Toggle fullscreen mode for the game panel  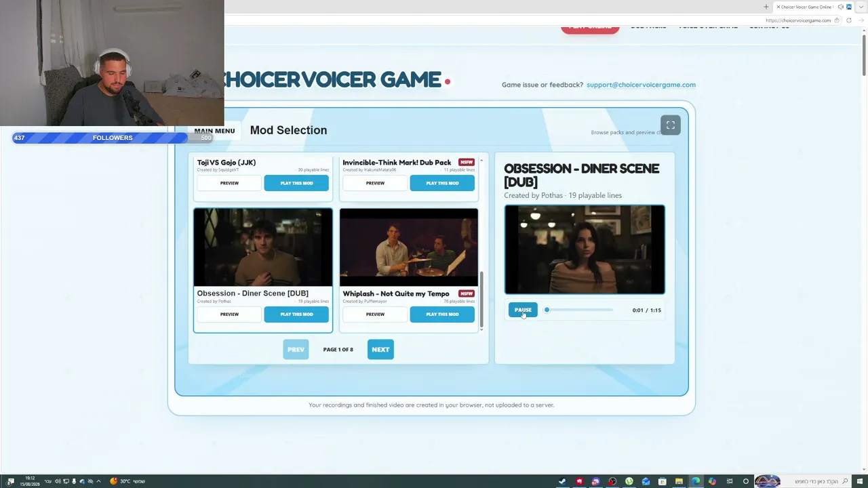tap(670, 125)
